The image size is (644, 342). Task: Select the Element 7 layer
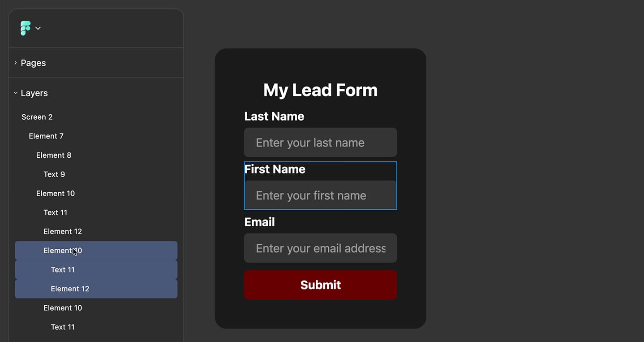click(46, 136)
